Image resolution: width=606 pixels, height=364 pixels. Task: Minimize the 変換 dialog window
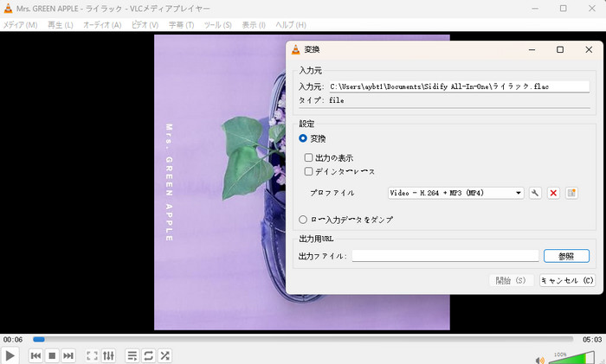[532, 49]
